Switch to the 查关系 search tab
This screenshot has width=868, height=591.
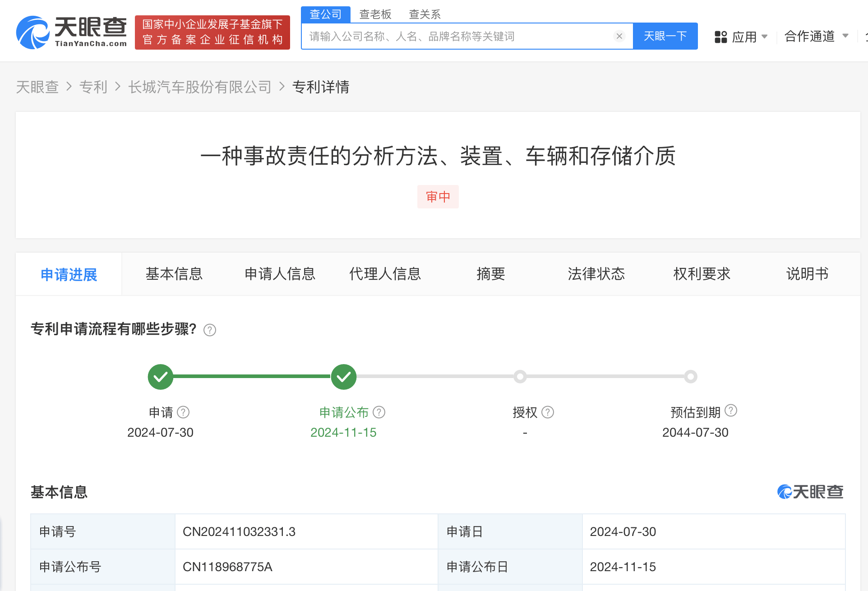click(424, 14)
